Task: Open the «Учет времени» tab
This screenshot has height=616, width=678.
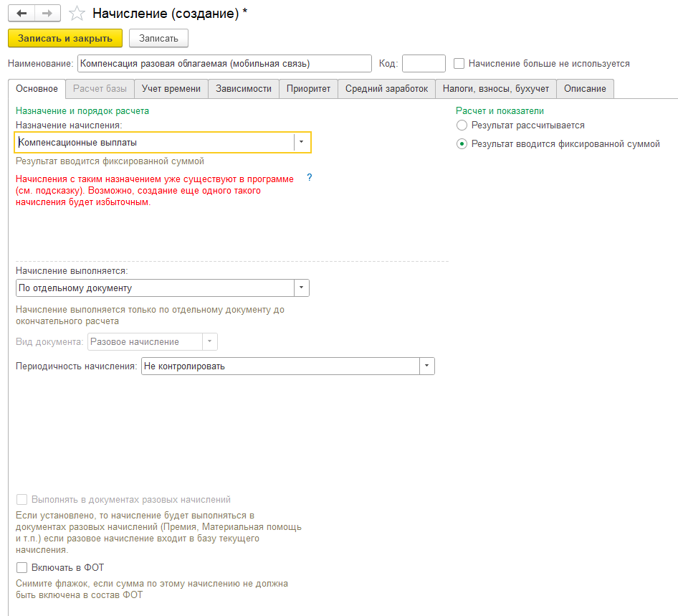Action: tap(171, 89)
